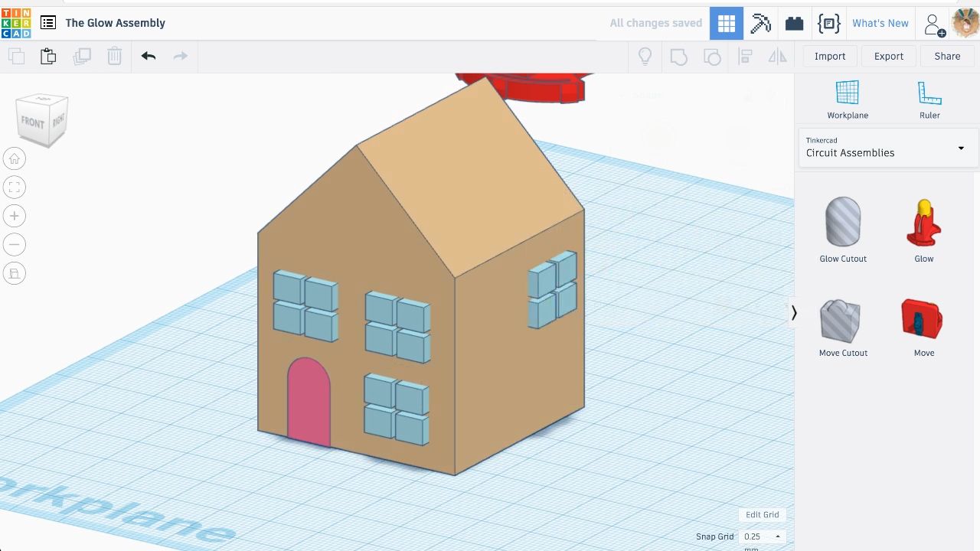Screen dimensions: 980x551
Task: Invite a collaborator with add-person icon
Action: point(934,24)
